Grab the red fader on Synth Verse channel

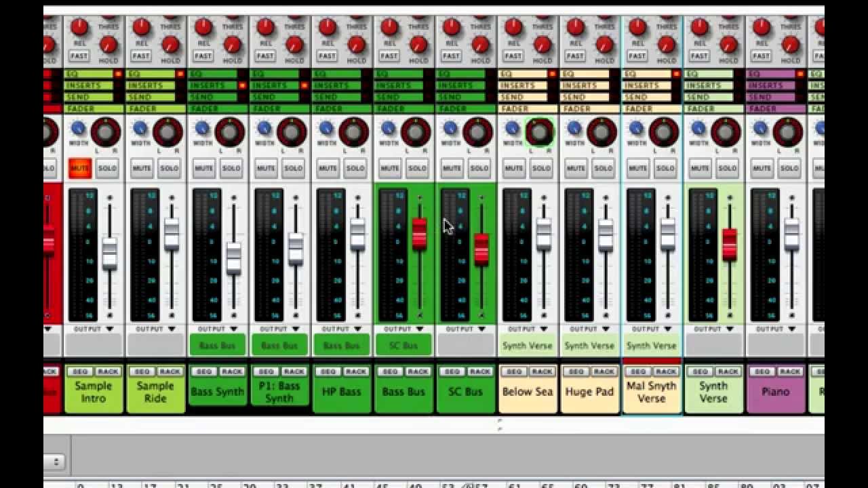730,244
